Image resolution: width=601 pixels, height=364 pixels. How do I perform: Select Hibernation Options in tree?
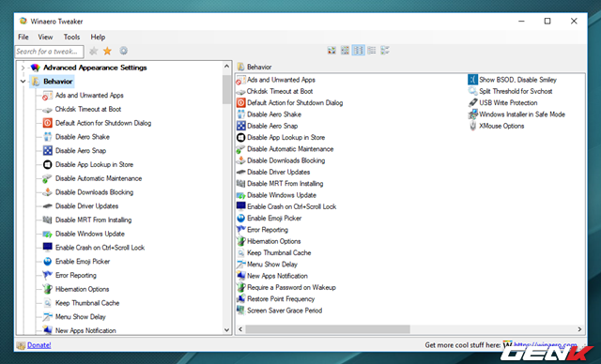[x=82, y=289]
